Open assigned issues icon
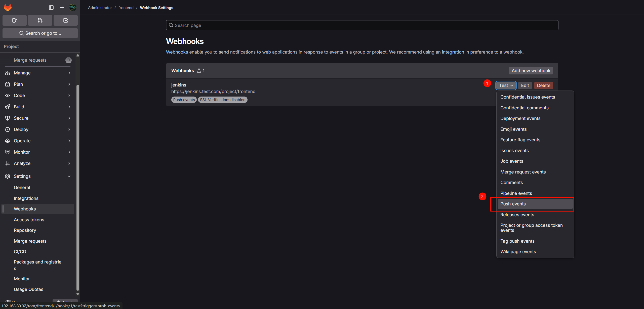 [14, 20]
